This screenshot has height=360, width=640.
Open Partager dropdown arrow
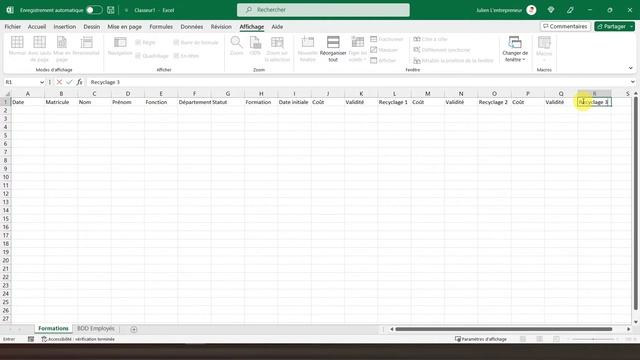coord(631,27)
